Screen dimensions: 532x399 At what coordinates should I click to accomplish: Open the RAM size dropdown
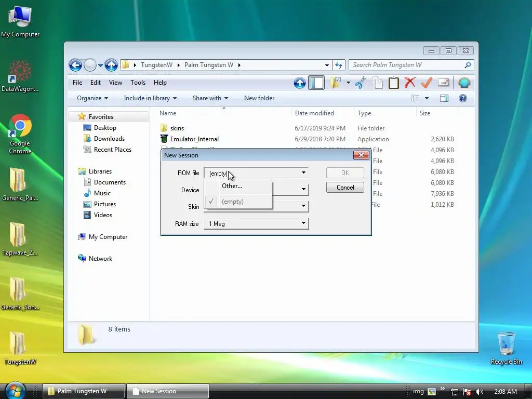pyautogui.click(x=256, y=223)
